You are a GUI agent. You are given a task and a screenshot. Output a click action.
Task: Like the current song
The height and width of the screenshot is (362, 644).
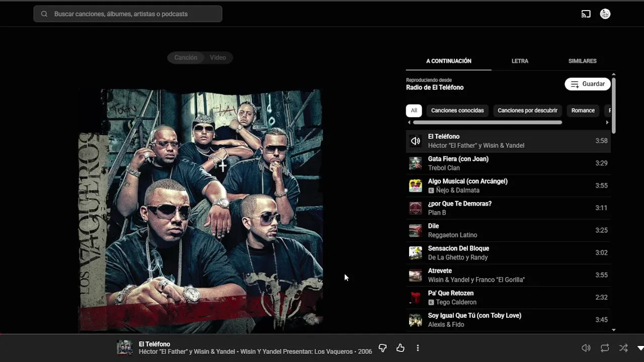pos(400,348)
